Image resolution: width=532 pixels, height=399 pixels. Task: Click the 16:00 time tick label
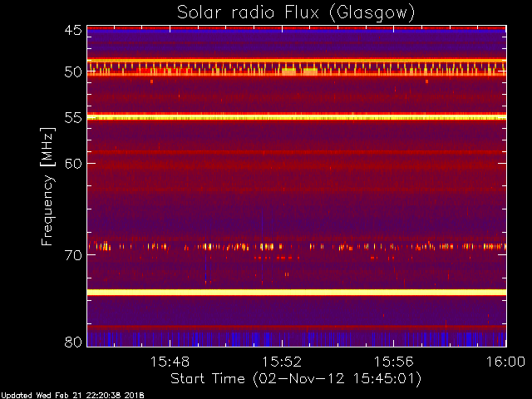[505, 362]
